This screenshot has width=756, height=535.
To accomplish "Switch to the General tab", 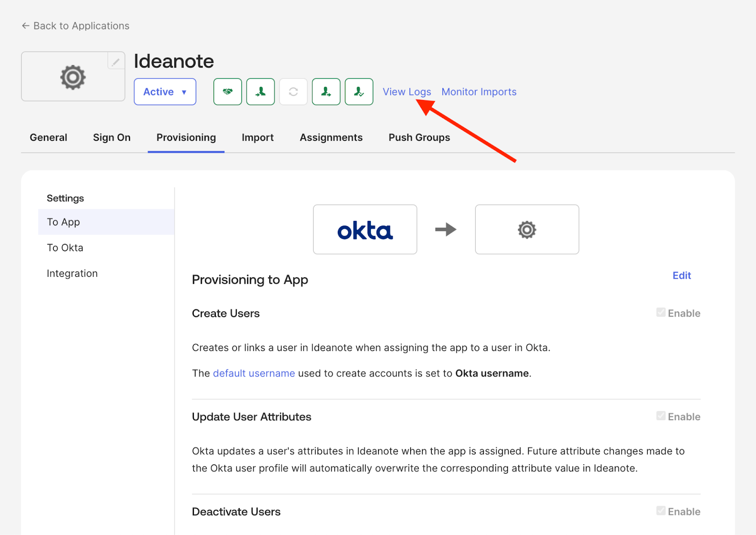I will (x=48, y=137).
